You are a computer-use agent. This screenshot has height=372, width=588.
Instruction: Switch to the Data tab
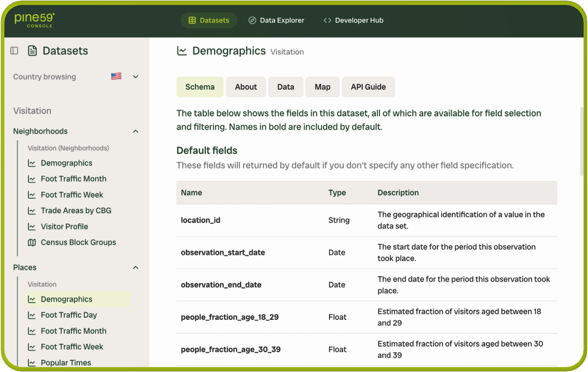pyautogui.click(x=286, y=87)
